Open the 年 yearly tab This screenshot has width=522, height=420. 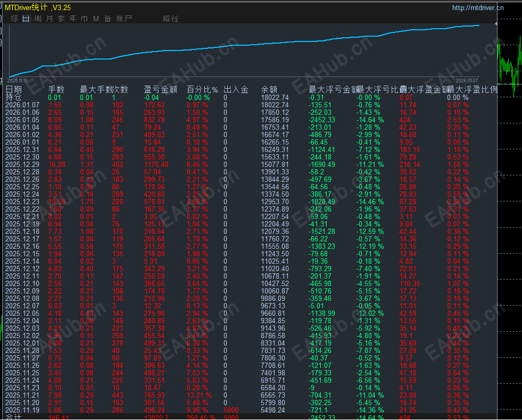pyautogui.click(x=73, y=19)
